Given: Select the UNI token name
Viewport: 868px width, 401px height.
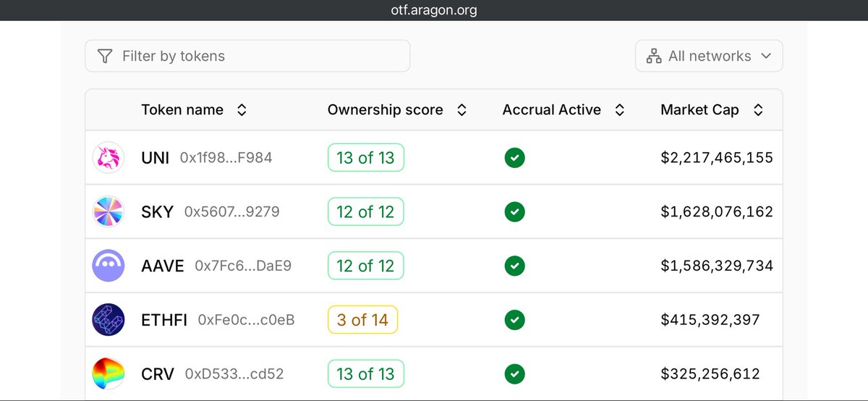Looking at the screenshot, I should click(156, 158).
